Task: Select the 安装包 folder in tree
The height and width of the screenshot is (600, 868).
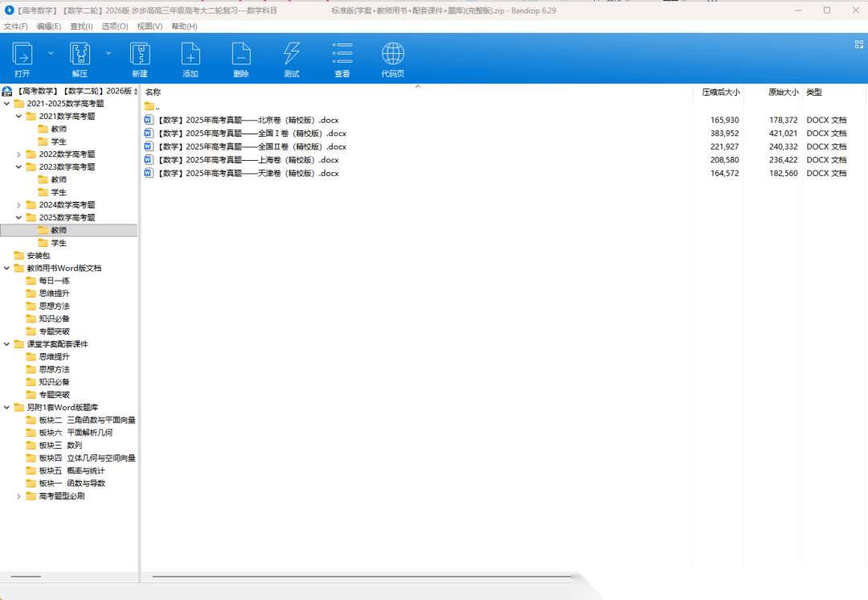Action: point(38,256)
